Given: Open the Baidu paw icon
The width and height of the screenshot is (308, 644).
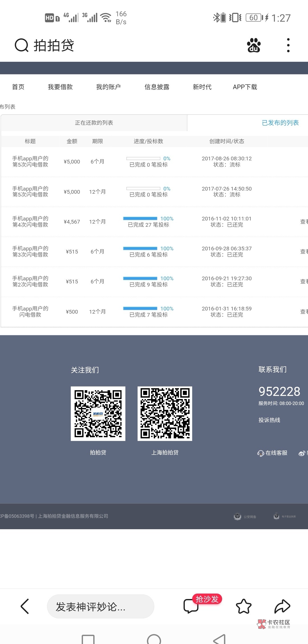Looking at the screenshot, I should coord(254,45).
